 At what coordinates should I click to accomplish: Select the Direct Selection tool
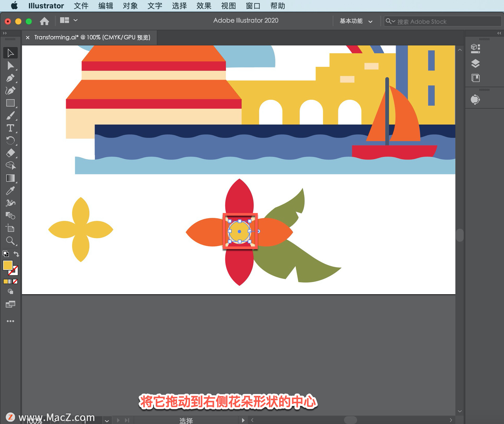[x=10, y=66]
